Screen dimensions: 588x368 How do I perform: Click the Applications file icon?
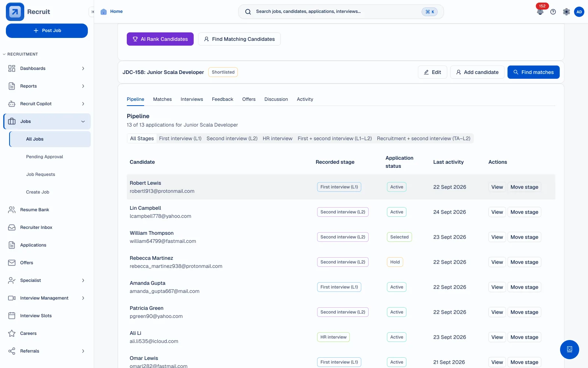coord(12,245)
